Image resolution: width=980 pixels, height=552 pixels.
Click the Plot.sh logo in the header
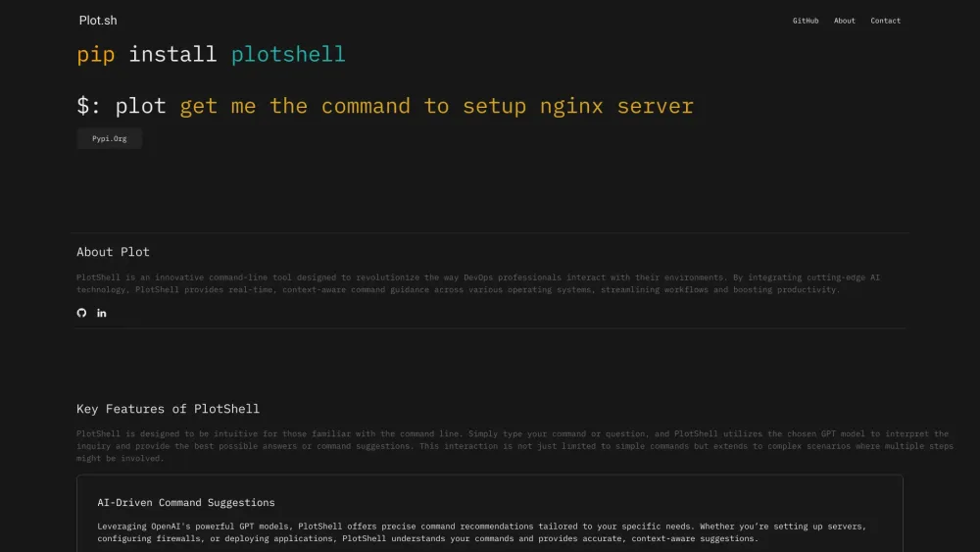98,21
